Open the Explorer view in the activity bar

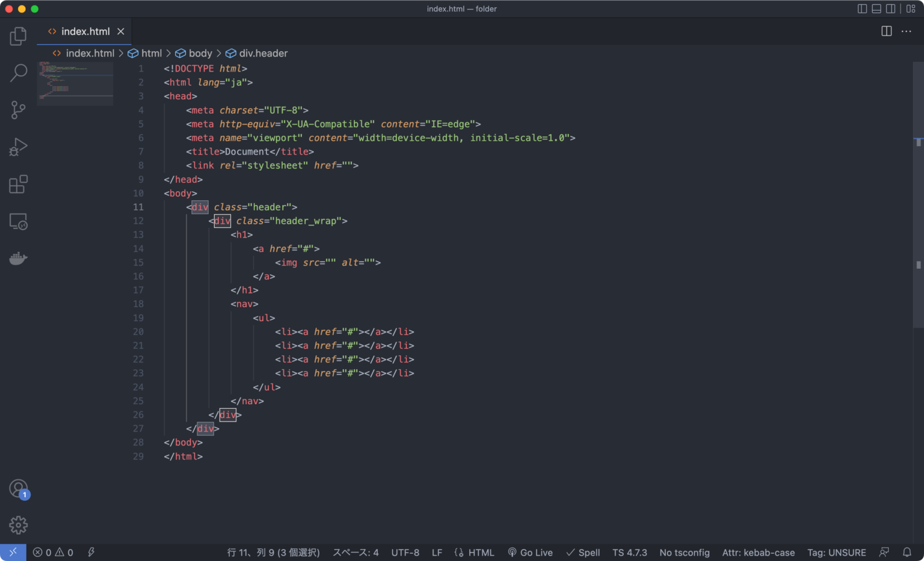click(x=18, y=35)
